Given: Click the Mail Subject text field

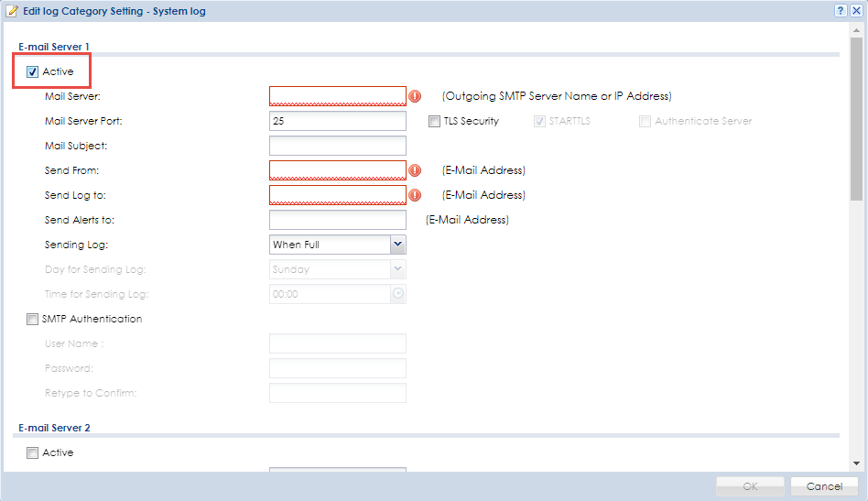Looking at the screenshot, I should coord(338,146).
